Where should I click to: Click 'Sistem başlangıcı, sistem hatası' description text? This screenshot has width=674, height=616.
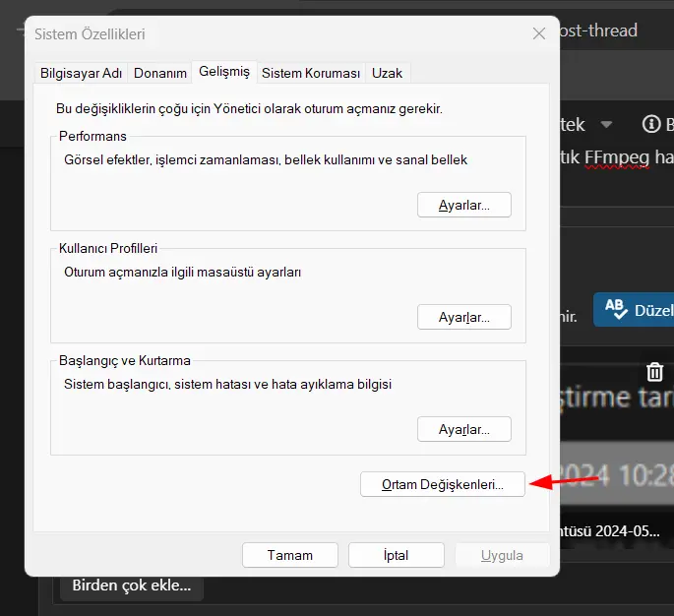227,384
